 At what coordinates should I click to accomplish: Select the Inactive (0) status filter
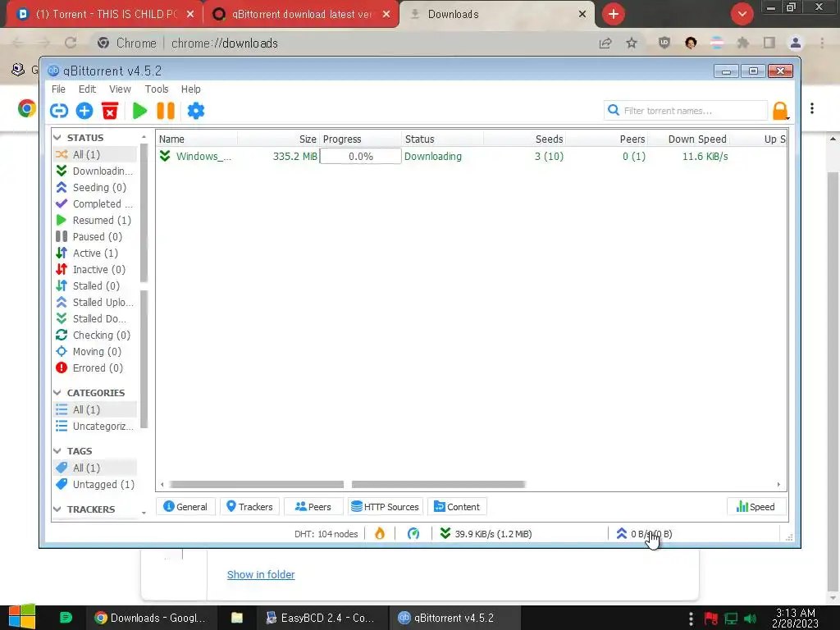(95, 269)
